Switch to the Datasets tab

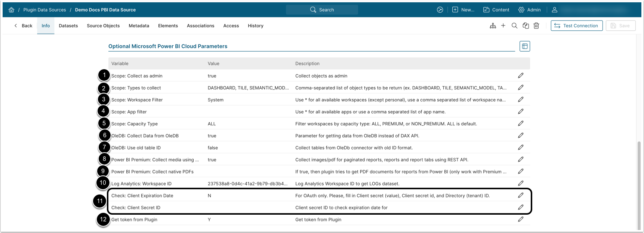click(68, 26)
